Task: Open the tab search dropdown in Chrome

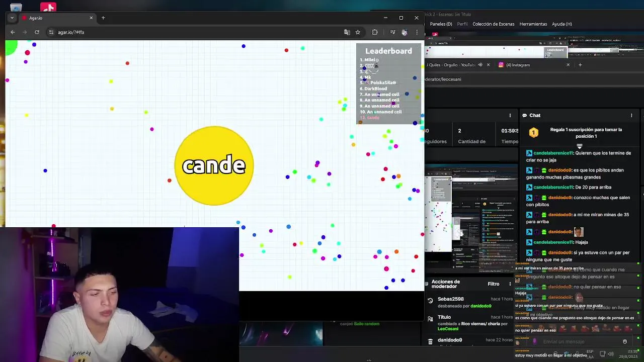Action: tap(12, 18)
